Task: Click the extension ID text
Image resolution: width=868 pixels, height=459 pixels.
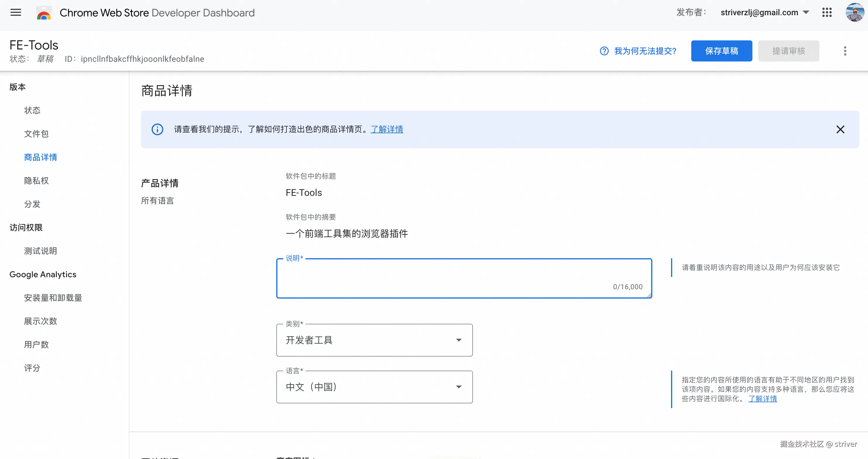Action: click(x=143, y=59)
